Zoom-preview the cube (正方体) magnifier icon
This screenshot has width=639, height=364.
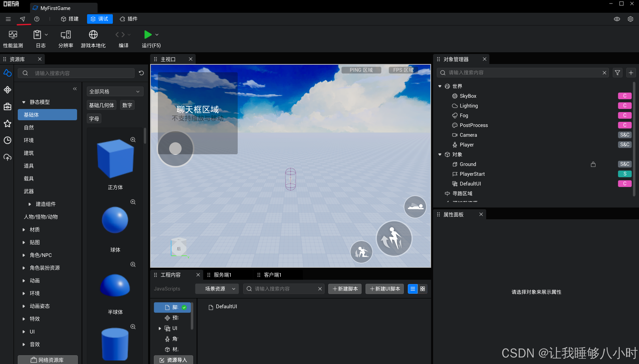tap(133, 140)
